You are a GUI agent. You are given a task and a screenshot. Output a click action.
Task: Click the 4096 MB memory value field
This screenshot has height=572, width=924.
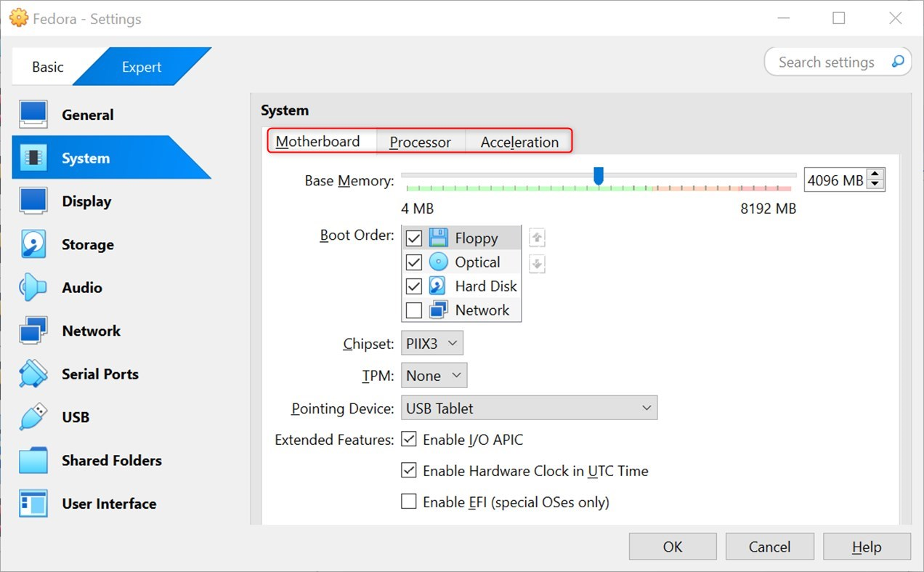[836, 180]
